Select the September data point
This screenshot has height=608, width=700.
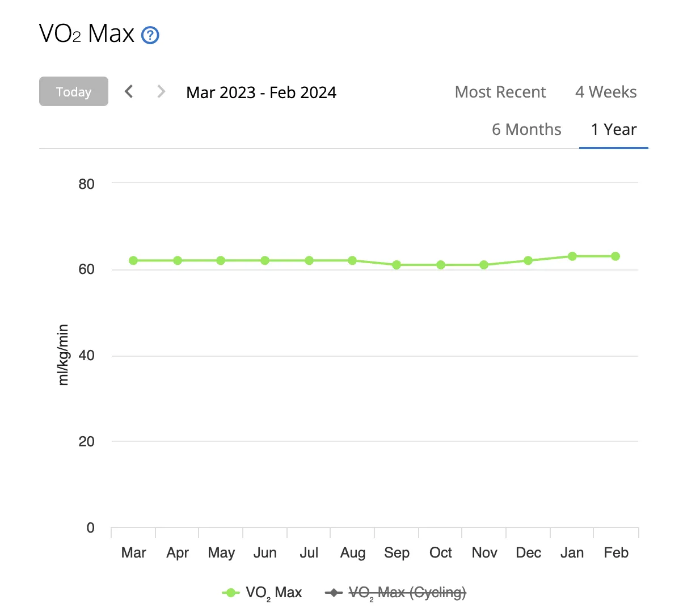point(397,265)
